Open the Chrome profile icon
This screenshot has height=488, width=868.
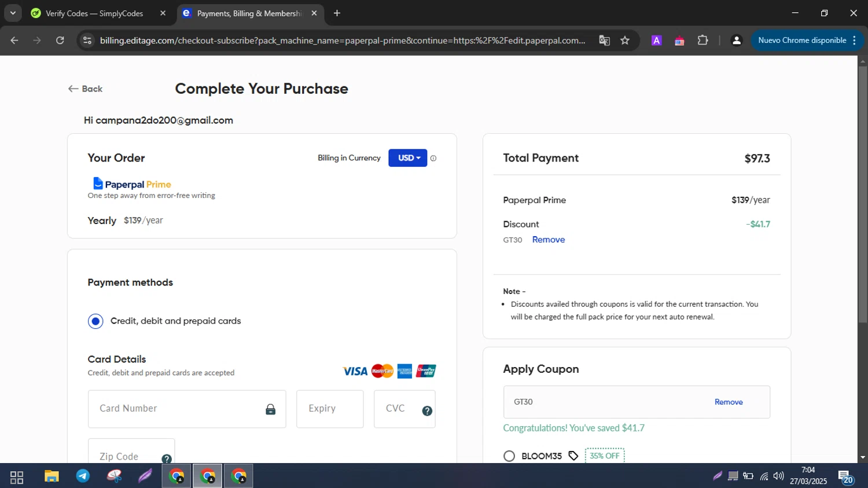[736, 41]
